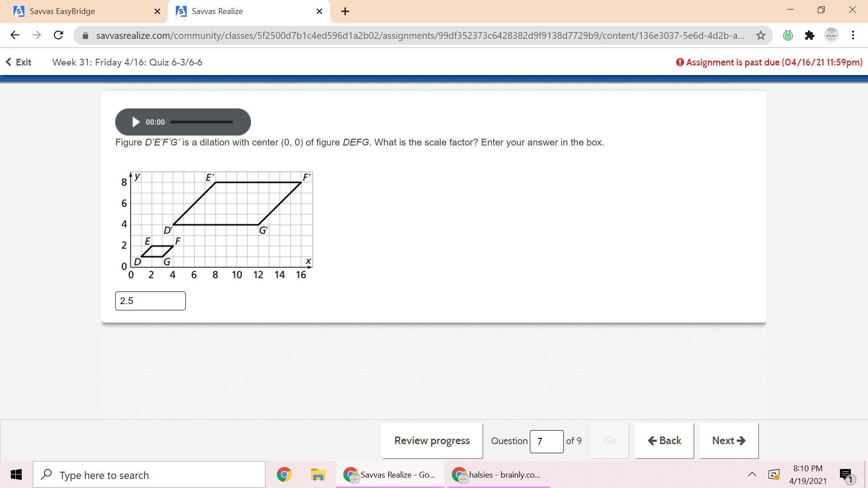Image resolution: width=868 pixels, height=488 pixels.
Task: Go to the Next question
Action: click(728, 441)
